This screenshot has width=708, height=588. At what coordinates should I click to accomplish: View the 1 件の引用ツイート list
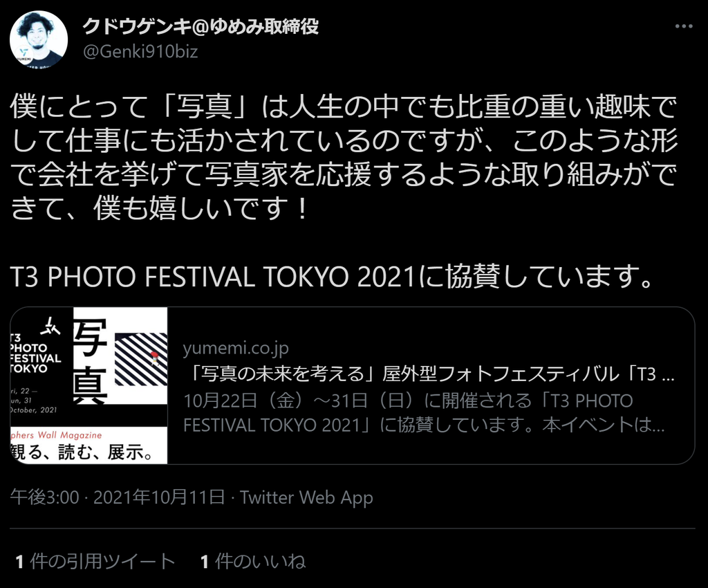coord(95,561)
